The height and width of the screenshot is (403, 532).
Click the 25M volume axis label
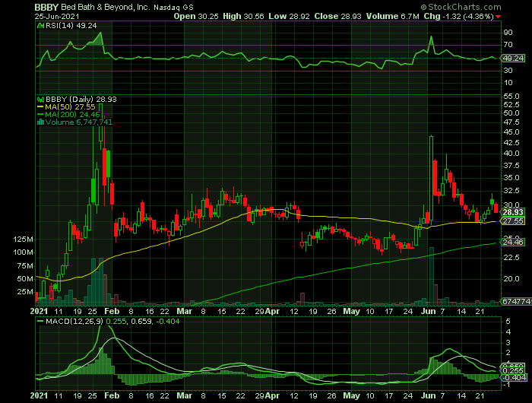(25, 292)
